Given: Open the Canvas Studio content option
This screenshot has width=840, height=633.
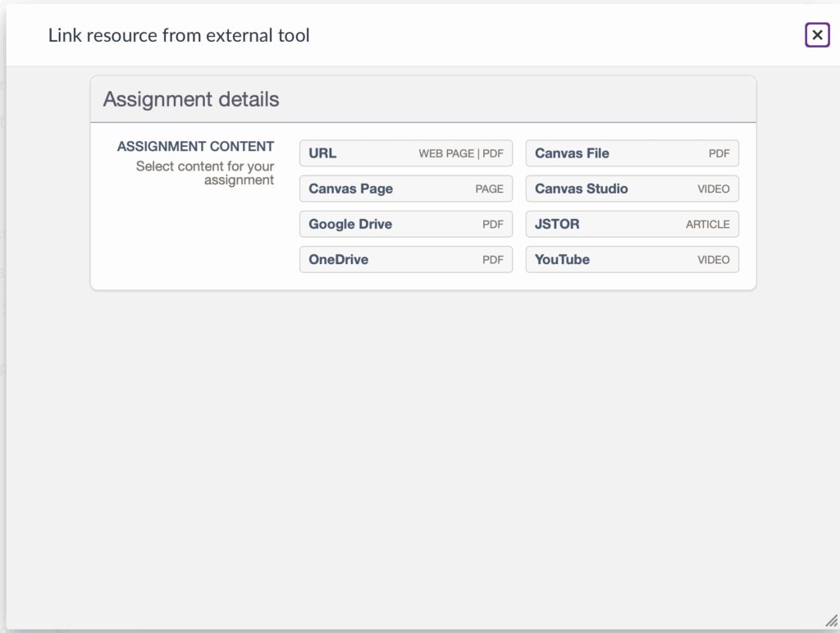Looking at the screenshot, I should [632, 189].
